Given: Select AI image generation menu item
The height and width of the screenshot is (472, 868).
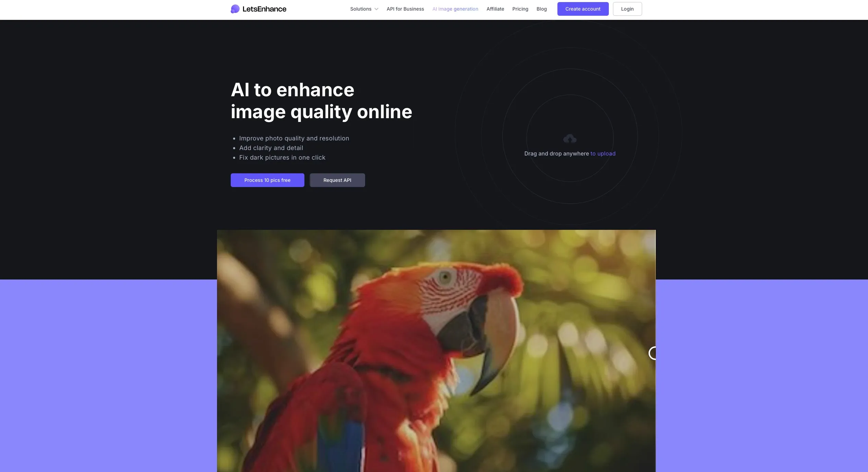Looking at the screenshot, I should (455, 9).
